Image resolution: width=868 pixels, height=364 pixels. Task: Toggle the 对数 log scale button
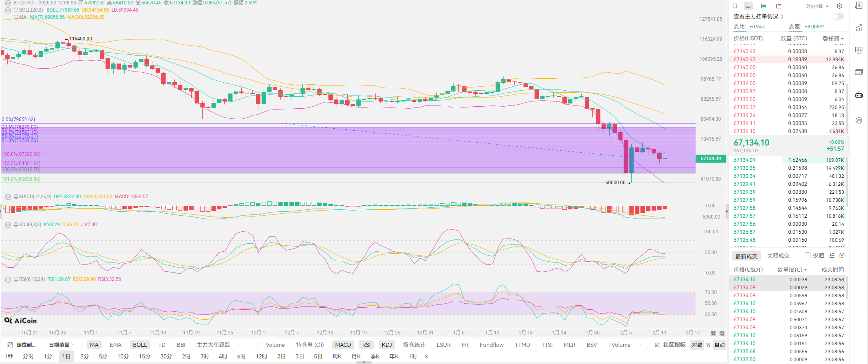(x=697, y=345)
